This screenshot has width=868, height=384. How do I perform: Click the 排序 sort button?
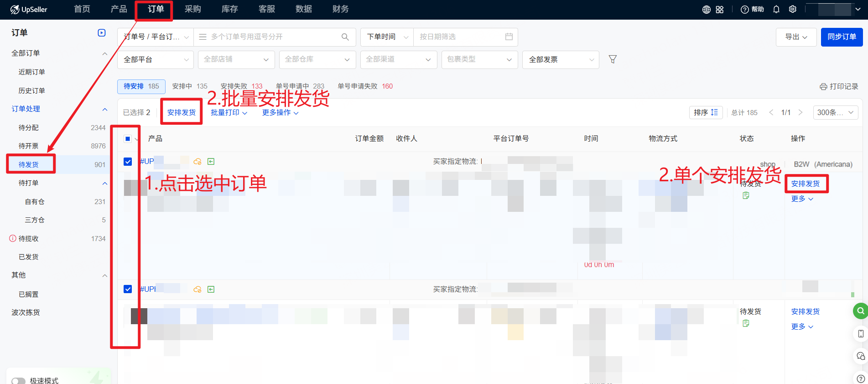click(x=706, y=112)
